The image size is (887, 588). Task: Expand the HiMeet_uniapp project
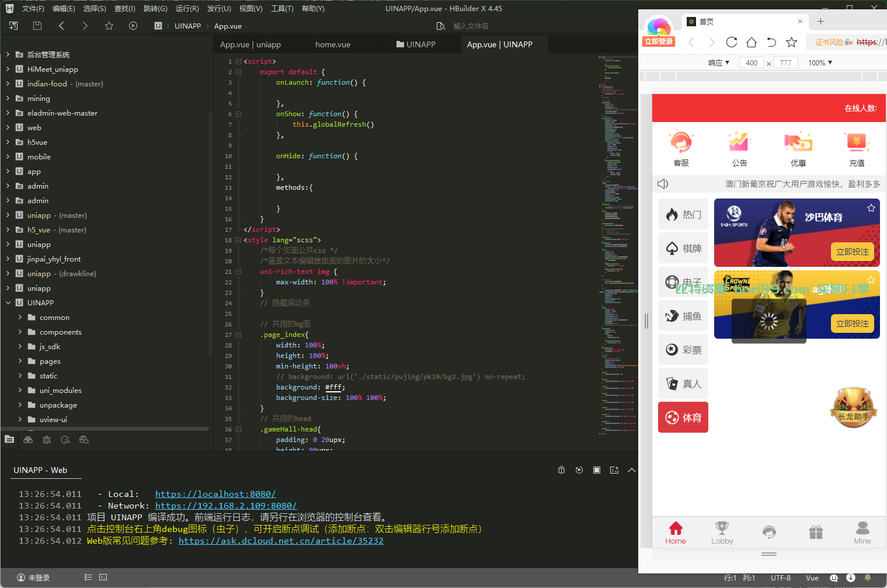pos(8,69)
